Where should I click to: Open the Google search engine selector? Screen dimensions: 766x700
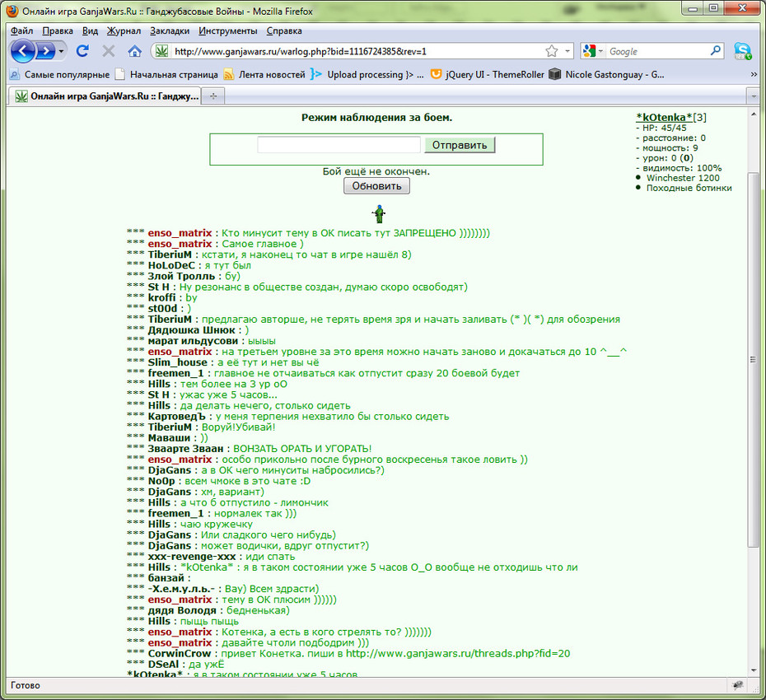(593, 51)
